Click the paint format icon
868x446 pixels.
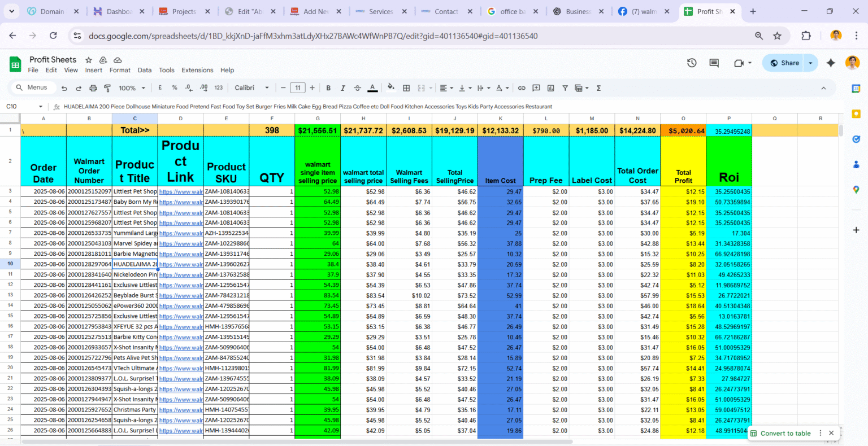pyautogui.click(x=107, y=88)
